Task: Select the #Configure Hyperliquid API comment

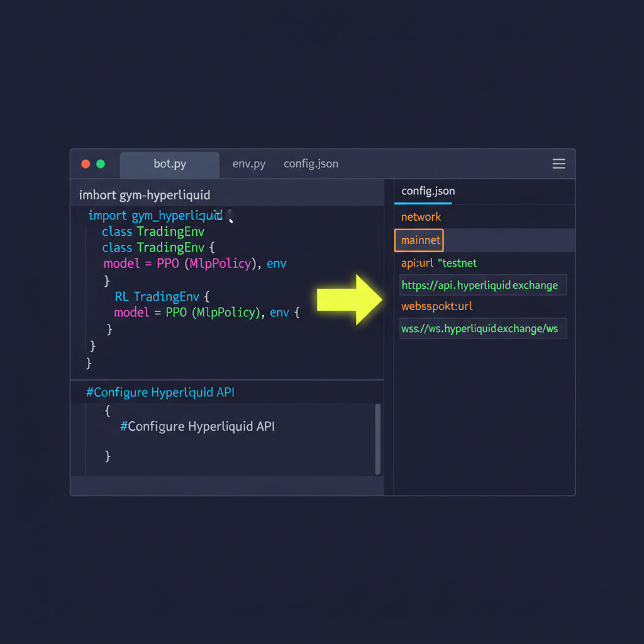Action: click(197, 426)
